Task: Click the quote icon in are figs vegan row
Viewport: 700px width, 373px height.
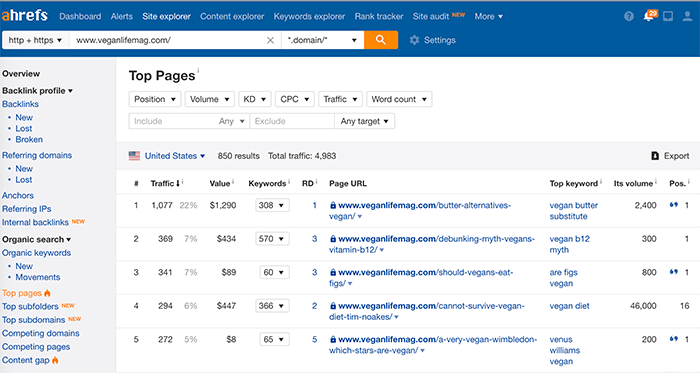Action: 674,272
